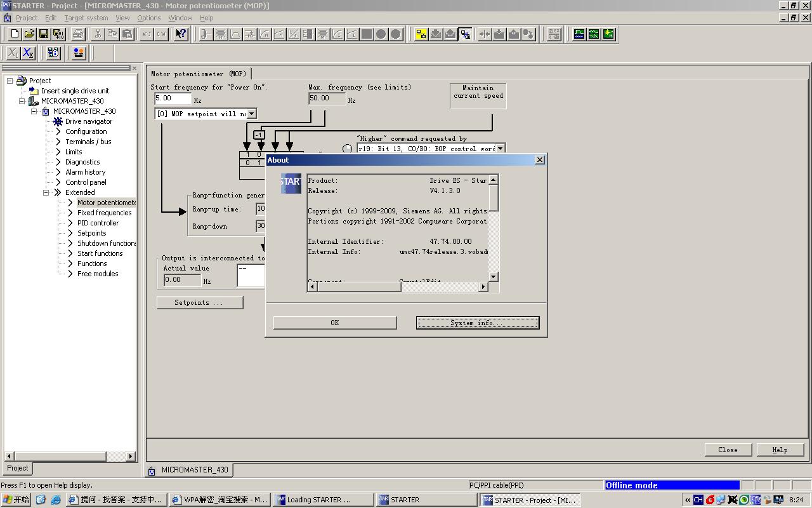Cut with the scissors toolbar icon

98,34
